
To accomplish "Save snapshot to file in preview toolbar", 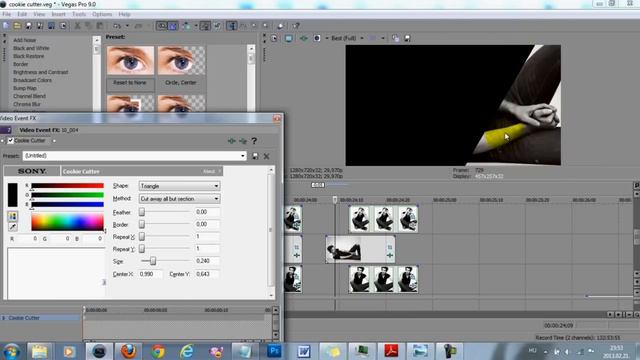I will (x=407, y=38).
